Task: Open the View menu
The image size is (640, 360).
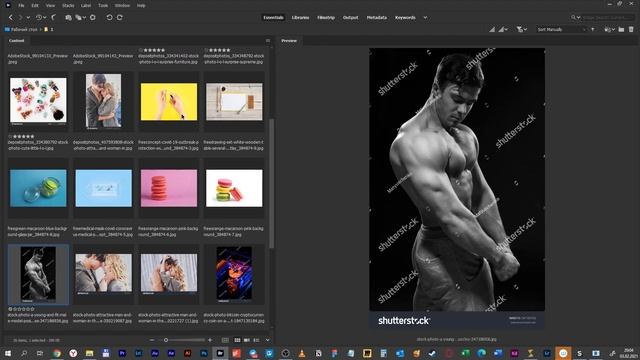Action: 50,5
